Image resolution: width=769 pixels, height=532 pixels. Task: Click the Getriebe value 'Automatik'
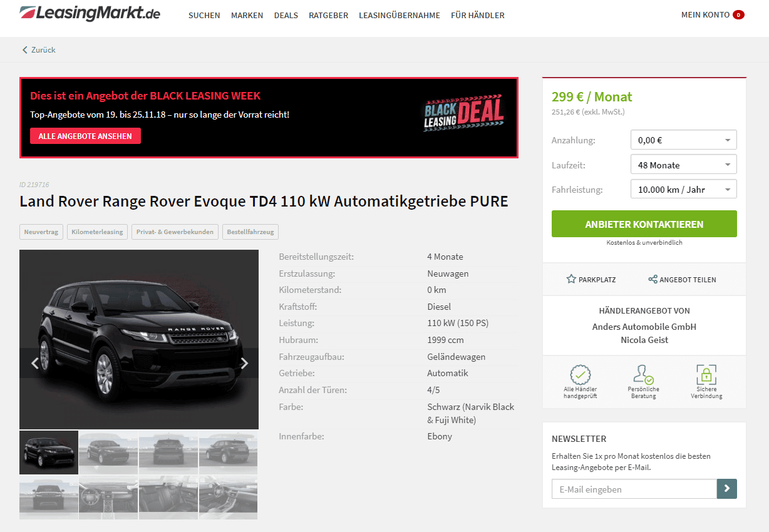pos(448,373)
